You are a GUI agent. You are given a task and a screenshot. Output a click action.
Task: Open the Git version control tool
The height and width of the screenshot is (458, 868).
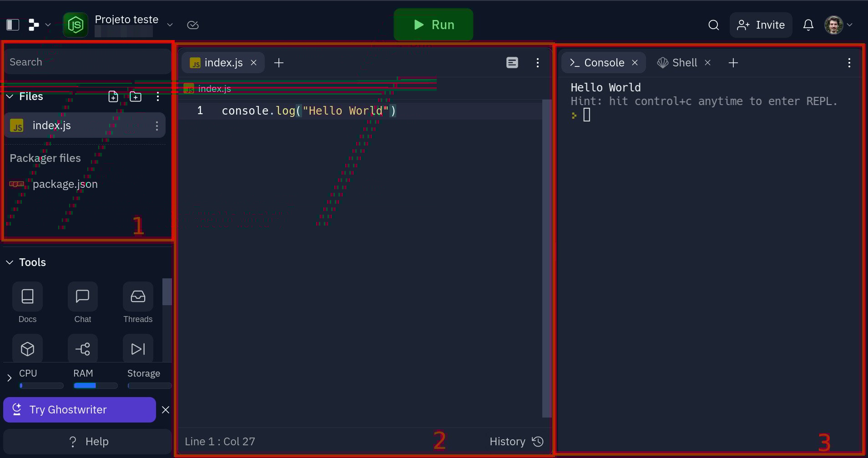pyautogui.click(x=83, y=349)
